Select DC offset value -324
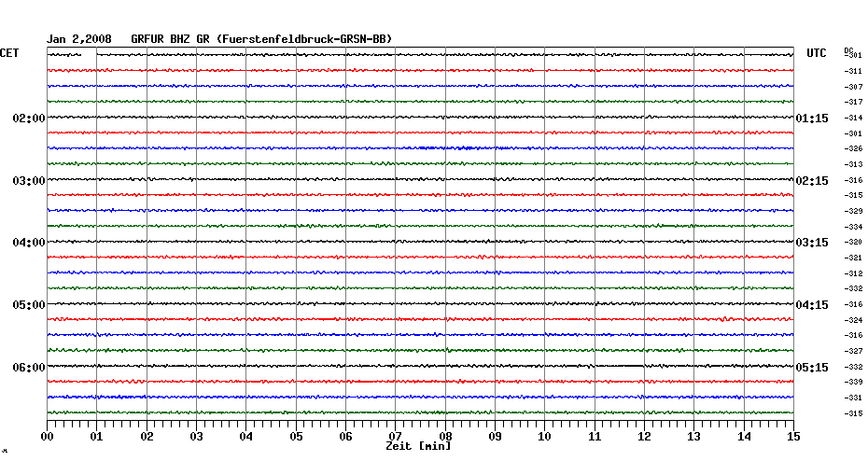The width and height of the screenshot is (868, 461). pos(853,320)
